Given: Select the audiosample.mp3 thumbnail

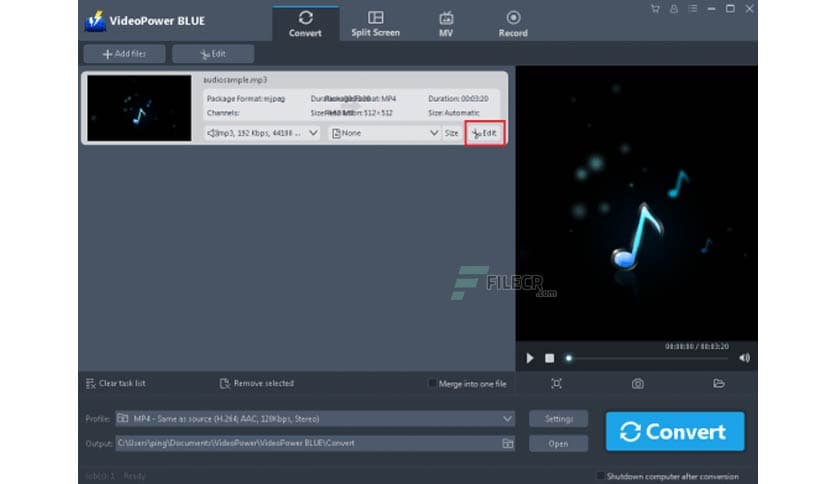Looking at the screenshot, I should (x=139, y=108).
